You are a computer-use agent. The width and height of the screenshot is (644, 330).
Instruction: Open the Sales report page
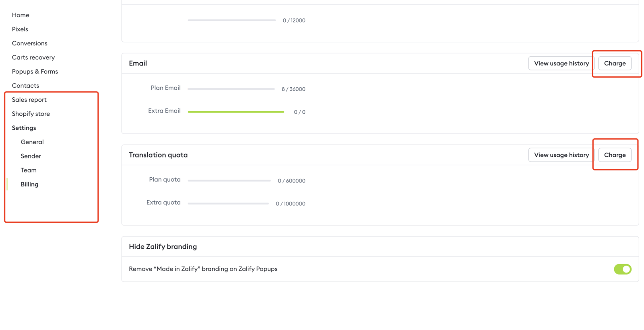(x=29, y=100)
